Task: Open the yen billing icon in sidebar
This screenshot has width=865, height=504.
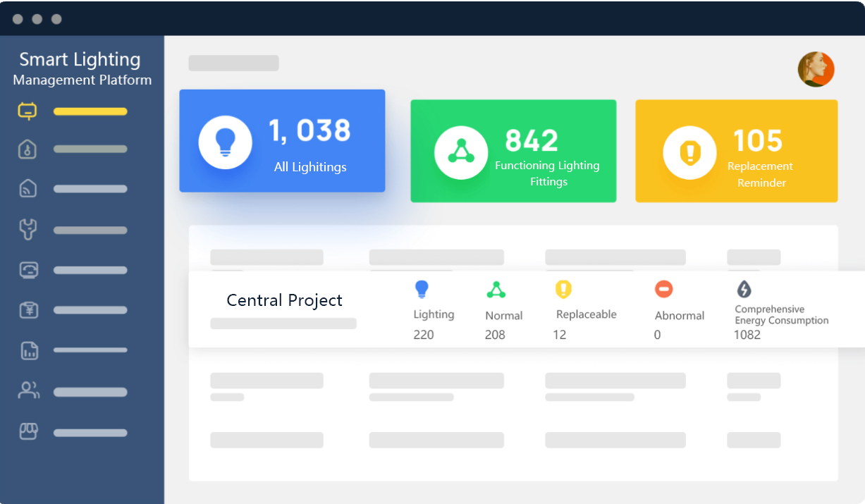Action: (28, 310)
